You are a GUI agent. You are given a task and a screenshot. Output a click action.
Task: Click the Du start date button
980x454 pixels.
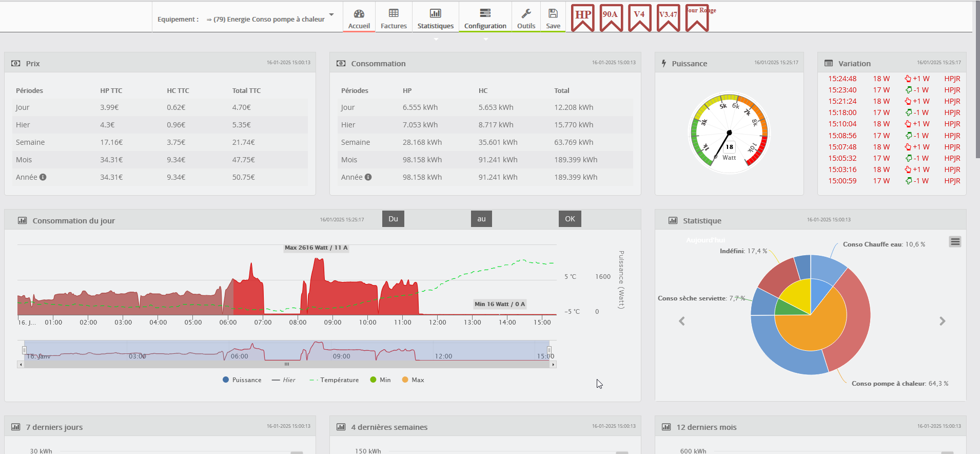point(393,219)
